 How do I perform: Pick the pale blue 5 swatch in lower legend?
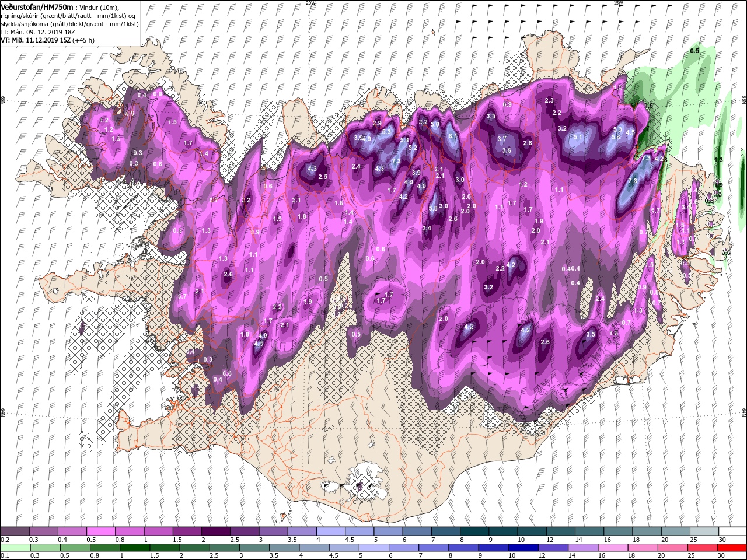[373, 547]
